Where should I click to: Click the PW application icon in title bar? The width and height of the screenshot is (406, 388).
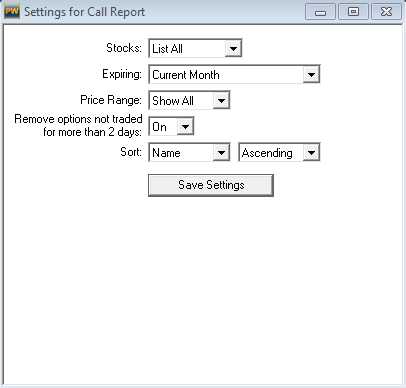point(12,12)
